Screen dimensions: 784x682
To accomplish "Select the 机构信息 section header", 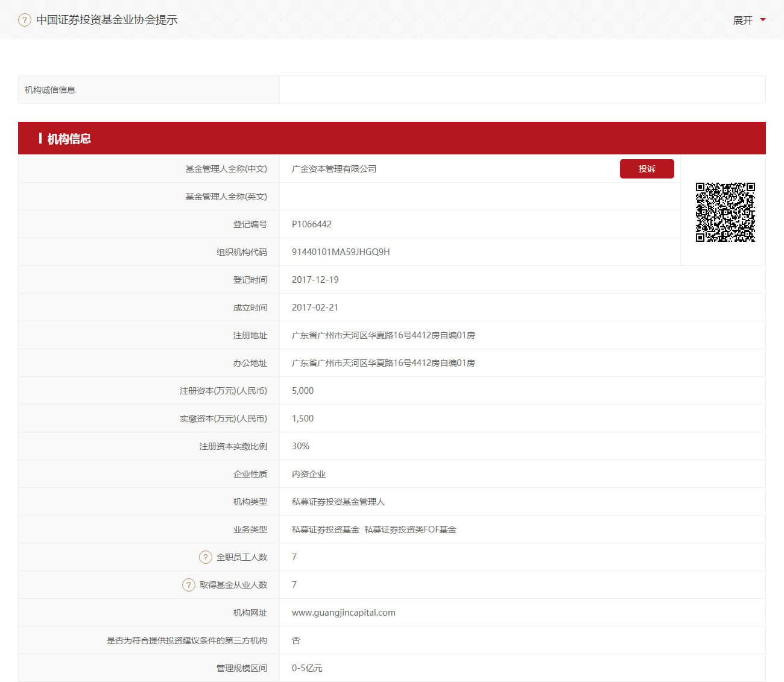I will 392,138.
